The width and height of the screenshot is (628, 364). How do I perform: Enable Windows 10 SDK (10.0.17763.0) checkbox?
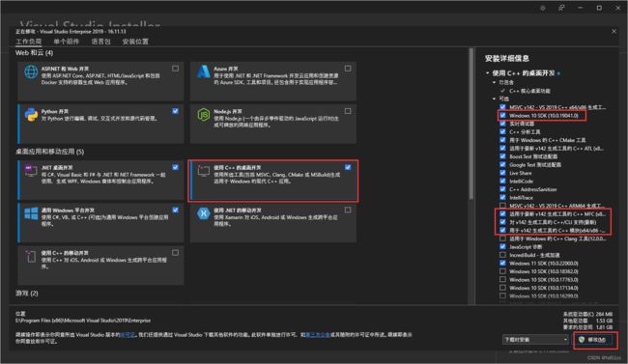pos(502,279)
